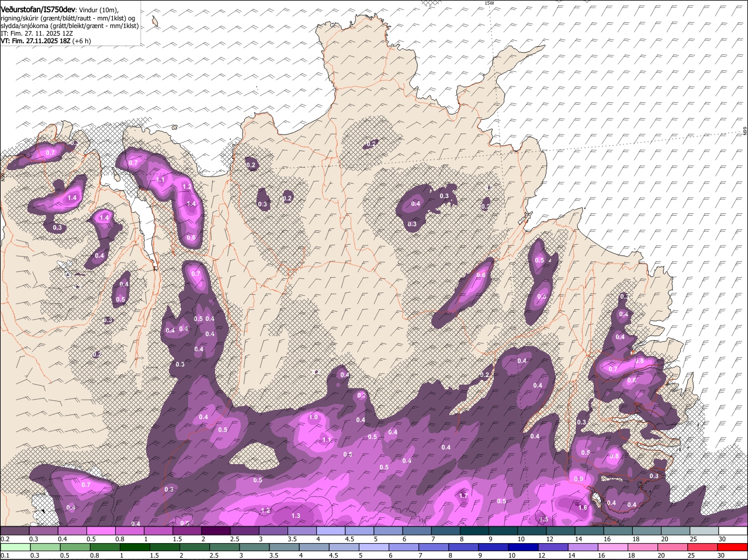Pick the dark teal swatch labeled 8 in upper legend

point(475,531)
